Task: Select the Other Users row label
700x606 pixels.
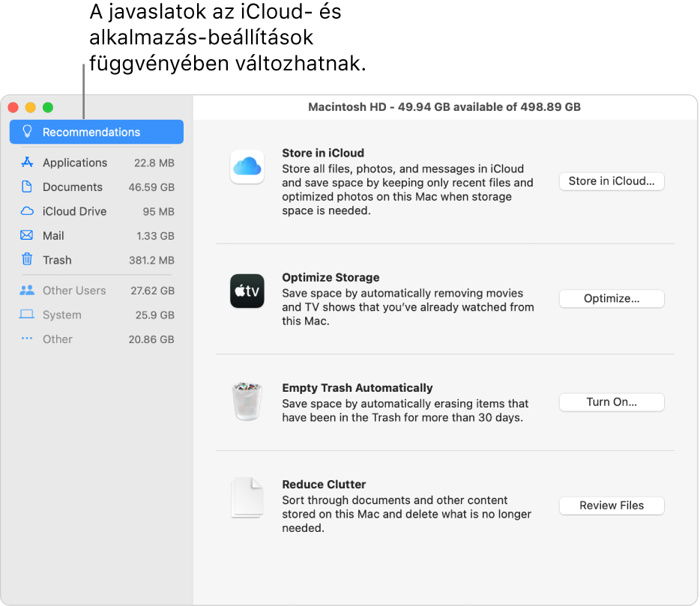Action: 74,291
